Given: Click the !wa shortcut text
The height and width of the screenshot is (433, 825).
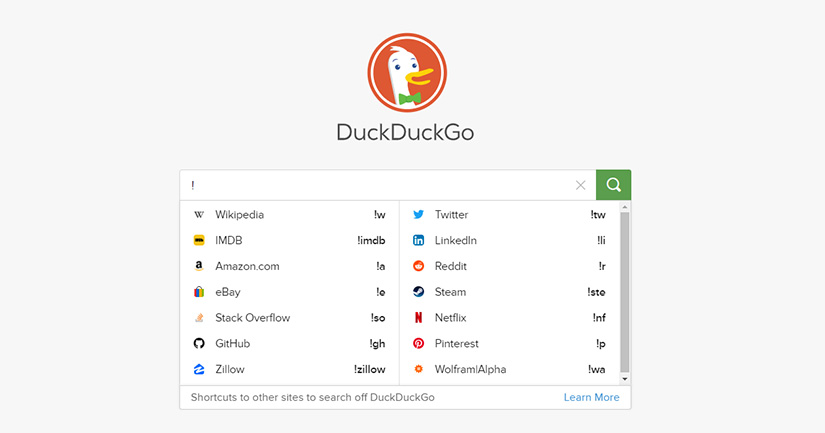Looking at the screenshot, I should coord(597,369).
